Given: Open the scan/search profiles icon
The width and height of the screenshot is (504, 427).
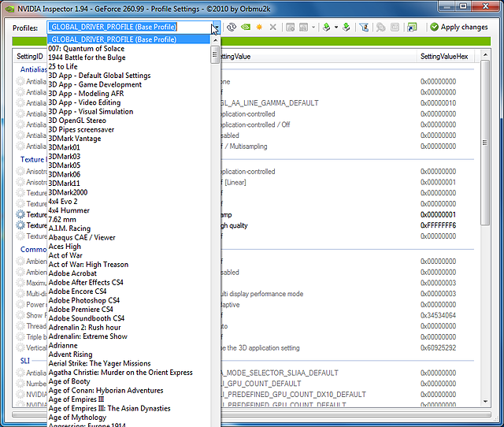Looking at the screenshot, I should point(381,28).
